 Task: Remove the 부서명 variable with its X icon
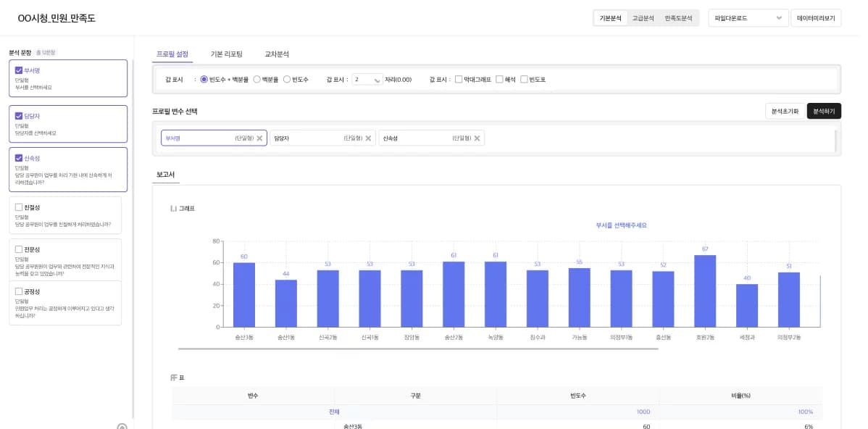click(259, 138)
